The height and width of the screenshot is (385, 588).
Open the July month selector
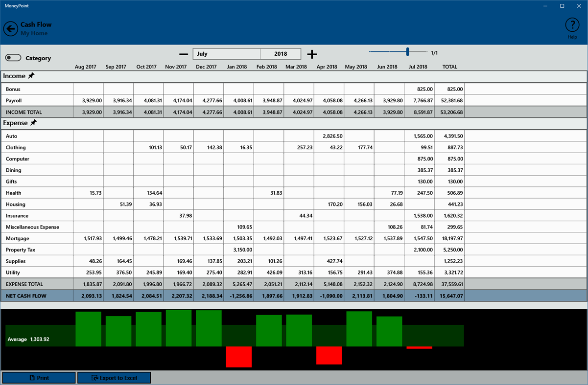coord(226,54)
